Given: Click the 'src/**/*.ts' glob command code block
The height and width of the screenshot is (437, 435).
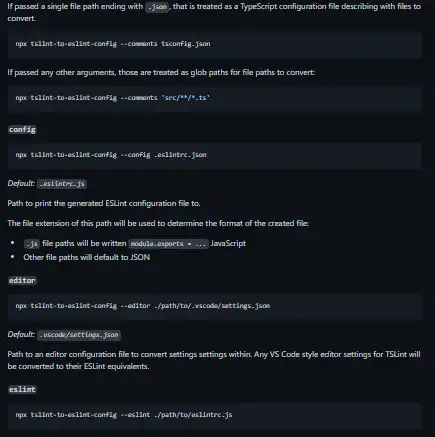Looking at the screenshot, I should (x=215, y=98).
